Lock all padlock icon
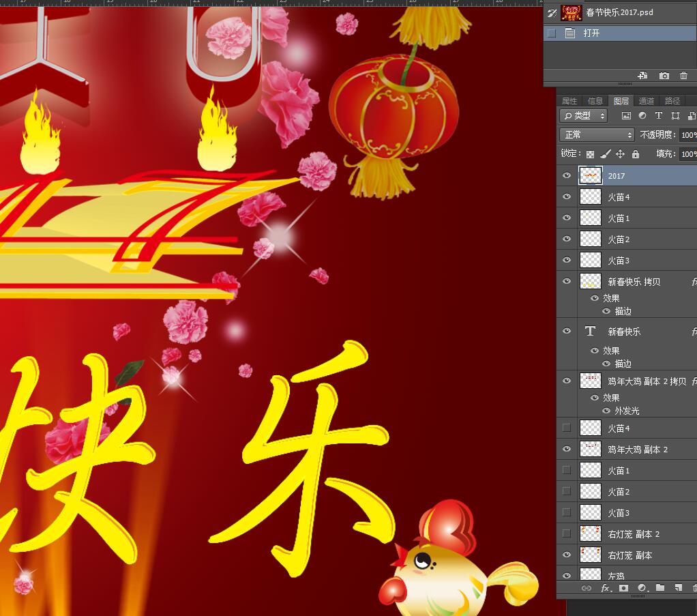This screenshot has width=697, height=616. [636, 154]
